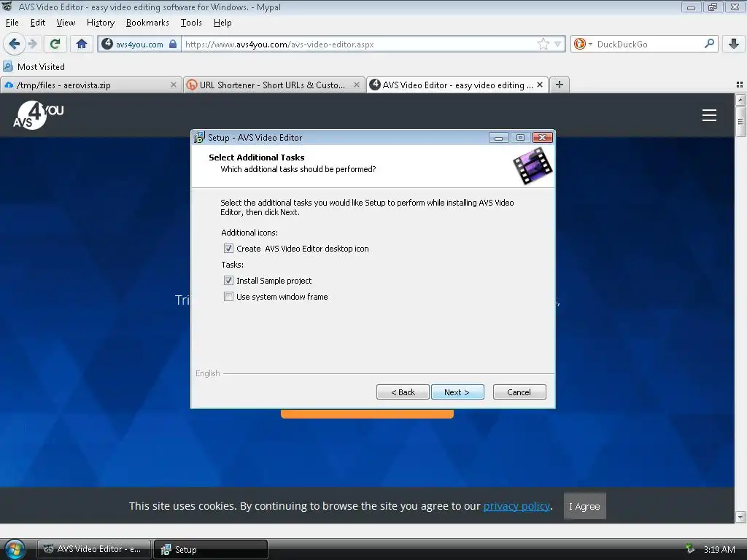Viewport: 747px width, 560px height.
Task: Select the Setup taskbar button
Action: (211, 549)
